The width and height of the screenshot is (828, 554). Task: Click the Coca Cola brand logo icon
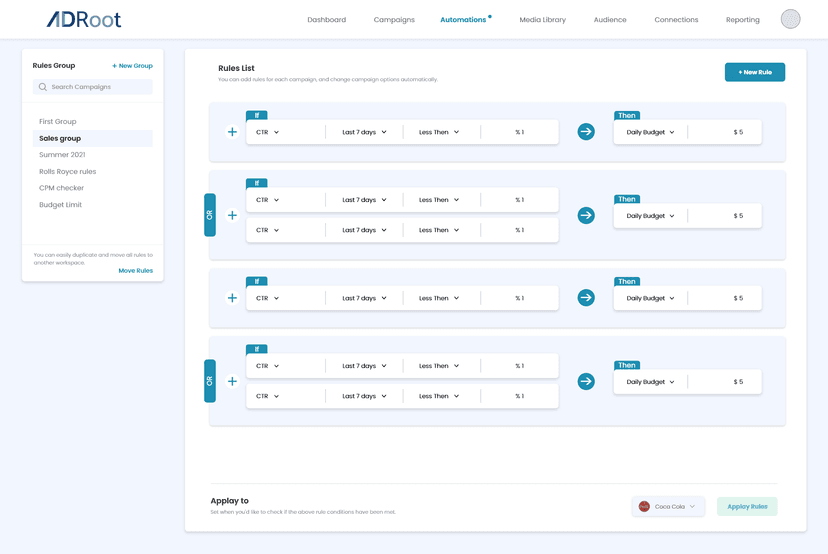[644, 506]
